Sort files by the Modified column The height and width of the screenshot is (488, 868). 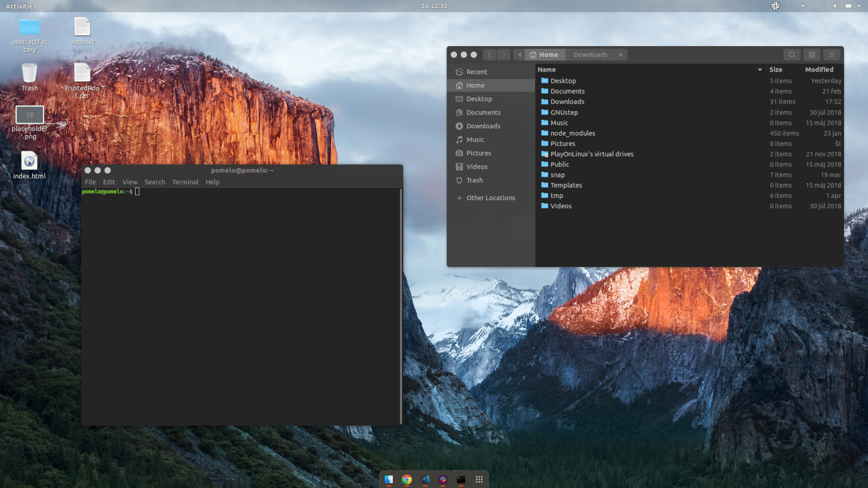point(819,69)
